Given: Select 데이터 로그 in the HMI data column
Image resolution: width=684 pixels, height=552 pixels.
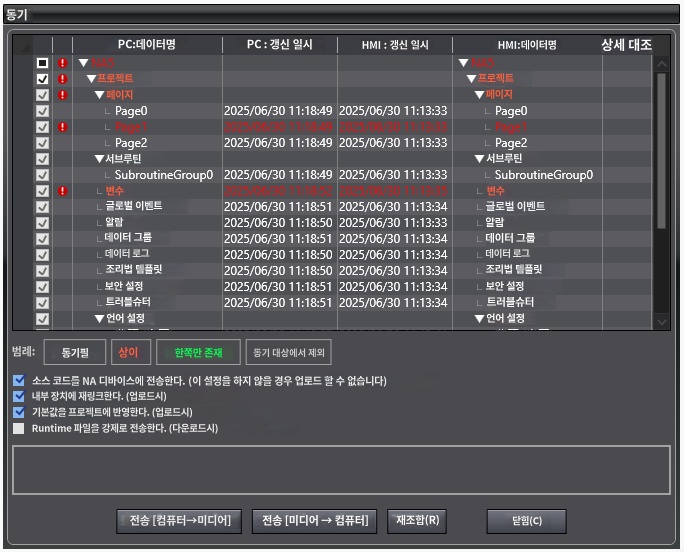Looking at the screenshot, I should coord(508,254).
